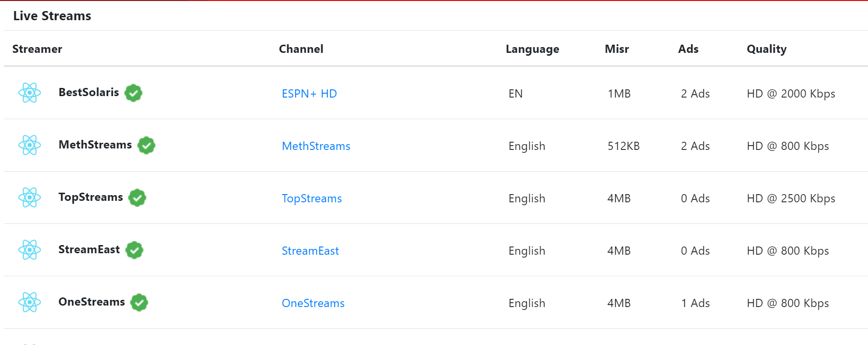Click OneStreams green verified badge
The height and width of the screenshot is (345, 868).
click(x=139, y=302)
